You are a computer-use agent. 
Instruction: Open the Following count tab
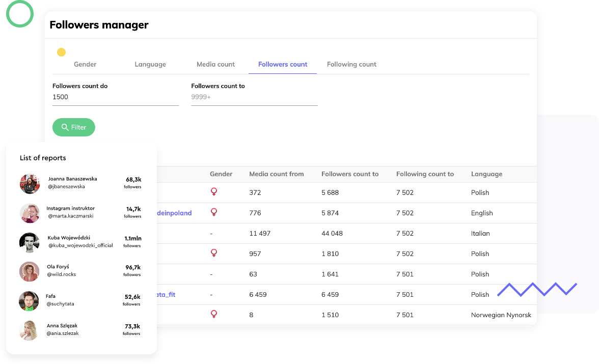tap(352, 64)
